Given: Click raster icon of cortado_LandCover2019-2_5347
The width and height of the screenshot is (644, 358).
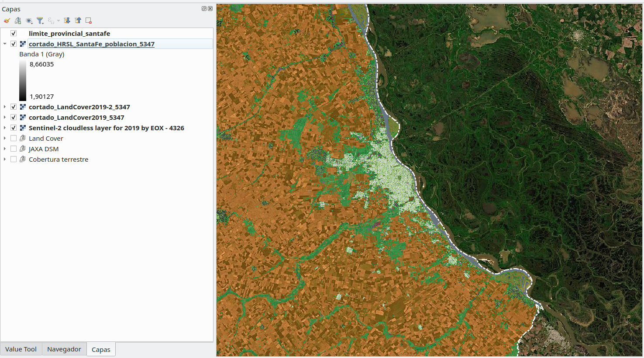Looking at the screenshot, I should pyautogui.click(x=23, y=107).
